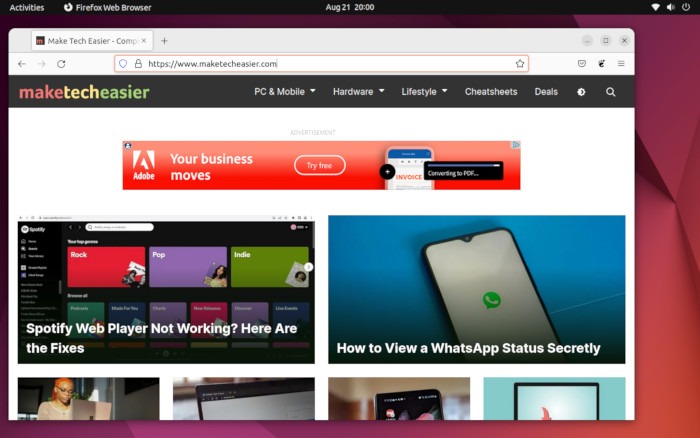Click the extension icon beside Pocket

pyautogui.click(x=601, y=64)
